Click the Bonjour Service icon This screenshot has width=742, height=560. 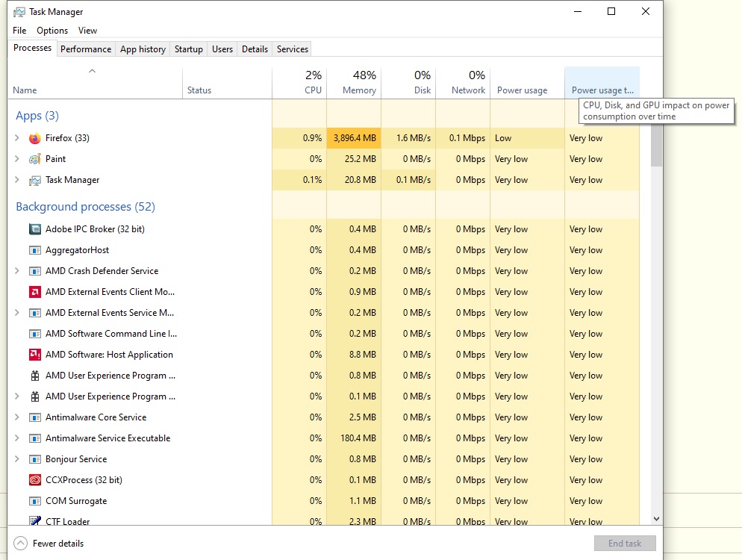click(x=34, y=459)
